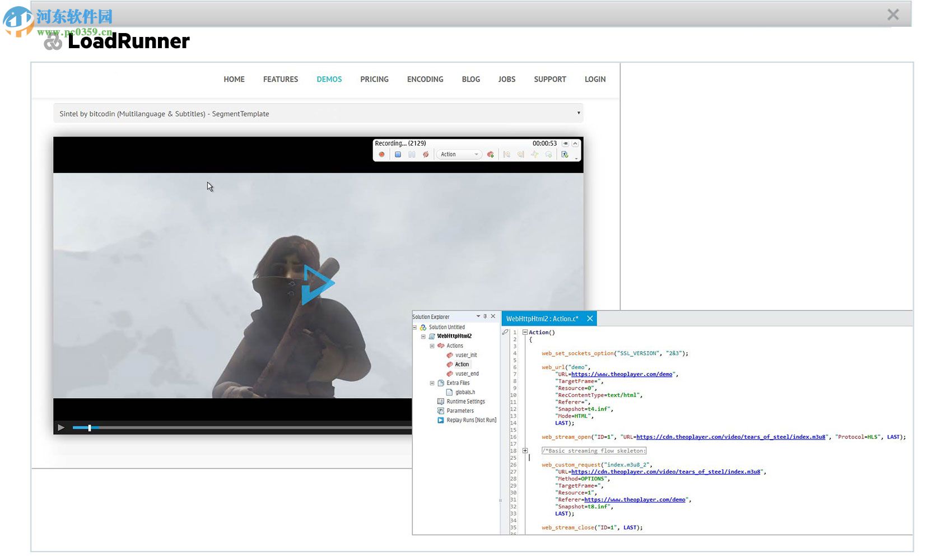Click the Cancel Recording icon

coord(426,155)
